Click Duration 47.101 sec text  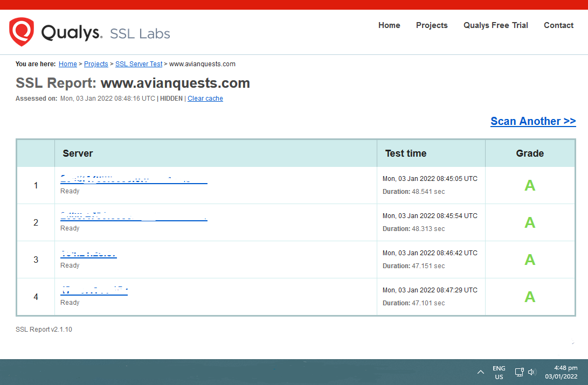(413, 303)
